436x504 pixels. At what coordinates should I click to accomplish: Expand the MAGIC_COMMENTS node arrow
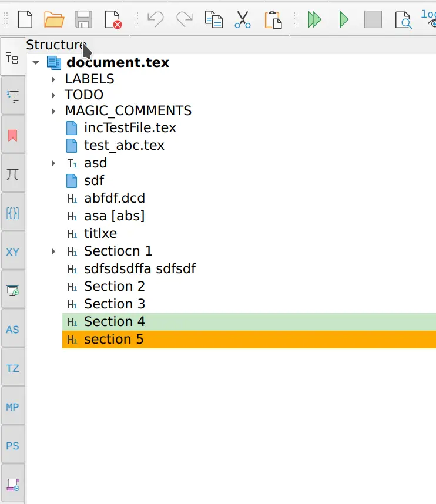[x=53, y=111]
